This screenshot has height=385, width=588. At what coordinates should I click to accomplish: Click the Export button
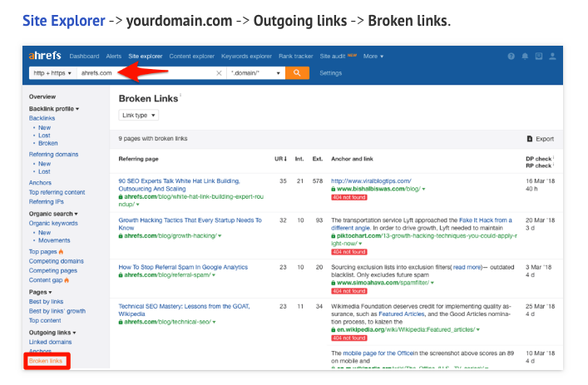click(x=541, y=139)
